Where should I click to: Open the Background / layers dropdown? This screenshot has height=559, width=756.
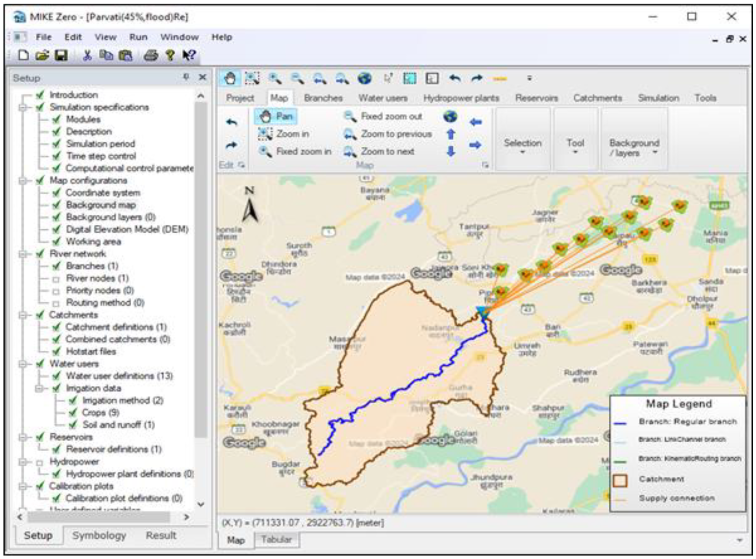click(x=634, y=148)
